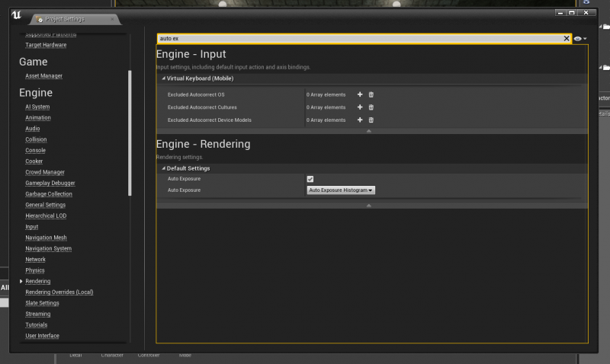
Task: Open General Settings page
Action: click(x=45, y=205)
